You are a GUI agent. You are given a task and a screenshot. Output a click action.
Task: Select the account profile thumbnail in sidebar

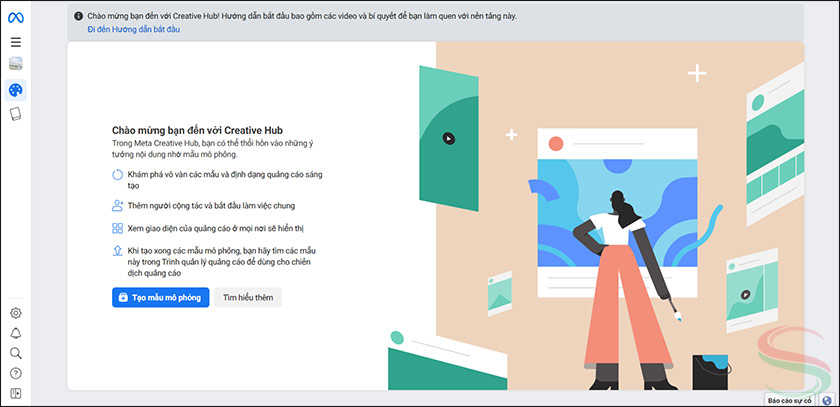click(16, 64)
